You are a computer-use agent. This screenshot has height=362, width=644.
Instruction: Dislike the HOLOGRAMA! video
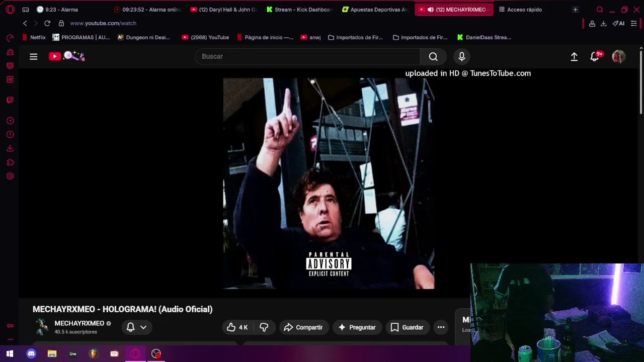click(264, 327)
